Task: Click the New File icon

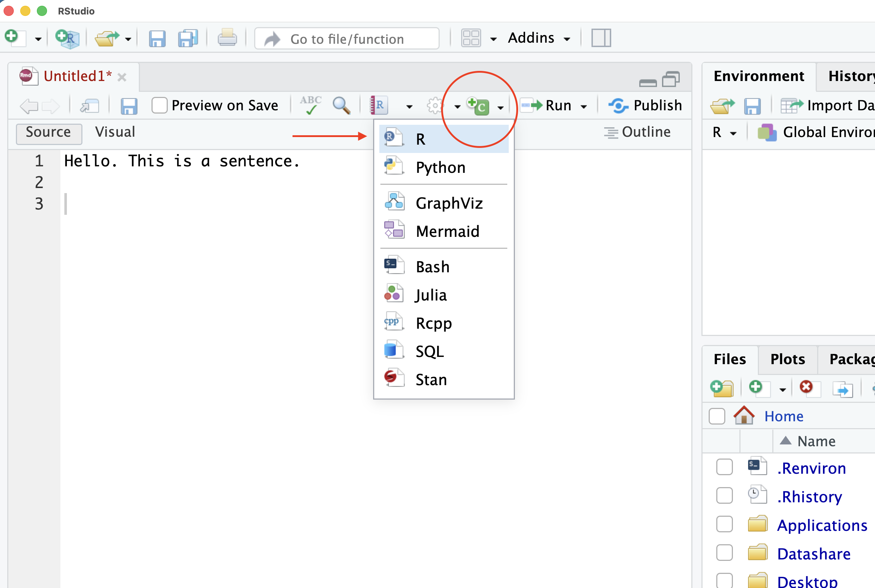Action: (15, 38)
